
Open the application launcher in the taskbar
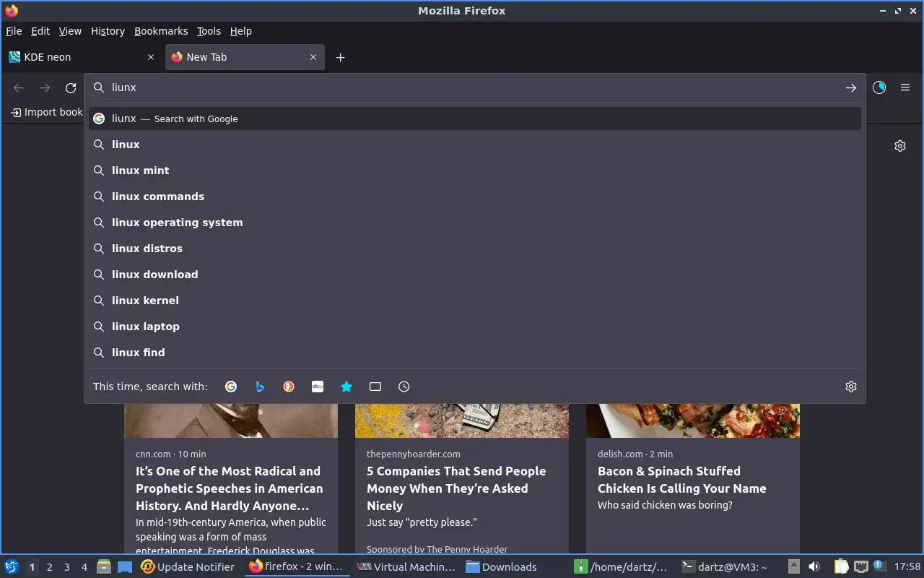pos(12,567)
